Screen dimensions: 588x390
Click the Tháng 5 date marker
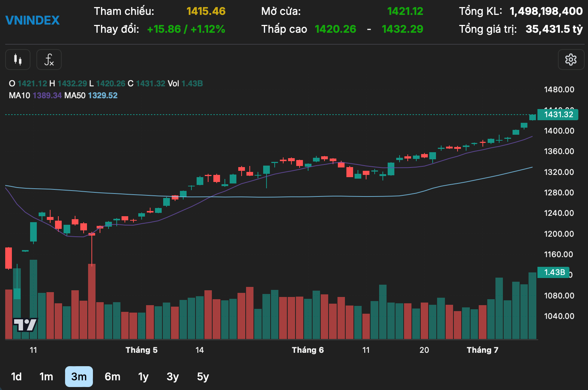141,350
